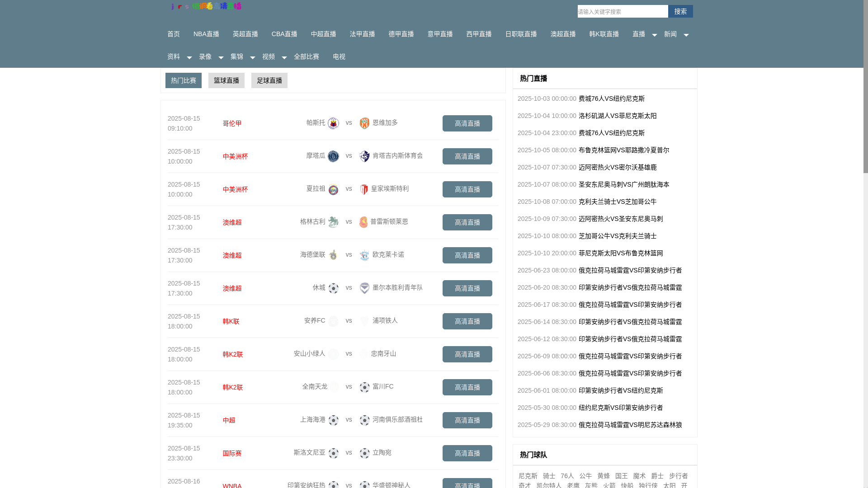Click the 帕斯托 team logo icon
Image resolution: width=868 pixels, height=488 pixels.
click(x=333, y=123)
